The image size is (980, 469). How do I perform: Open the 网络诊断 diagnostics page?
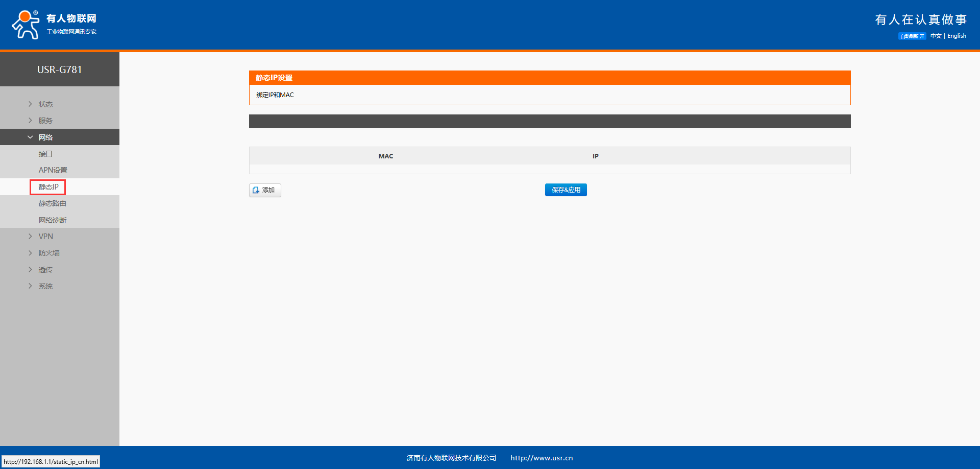(52, 220)
